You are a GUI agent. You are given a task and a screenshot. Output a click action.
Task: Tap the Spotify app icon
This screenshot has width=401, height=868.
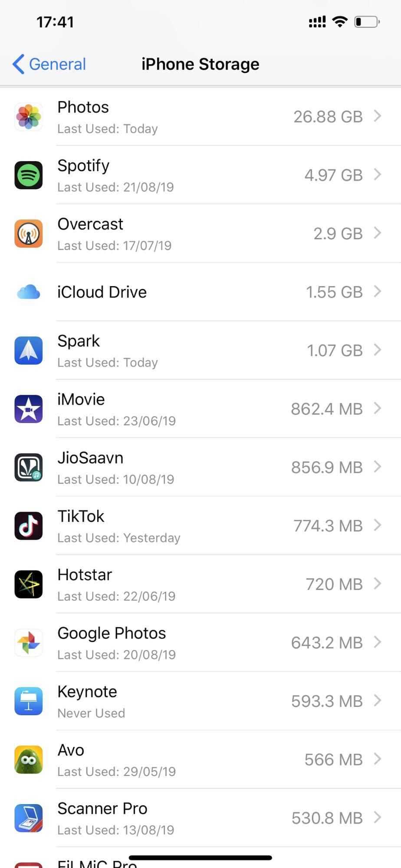point(29,175)
